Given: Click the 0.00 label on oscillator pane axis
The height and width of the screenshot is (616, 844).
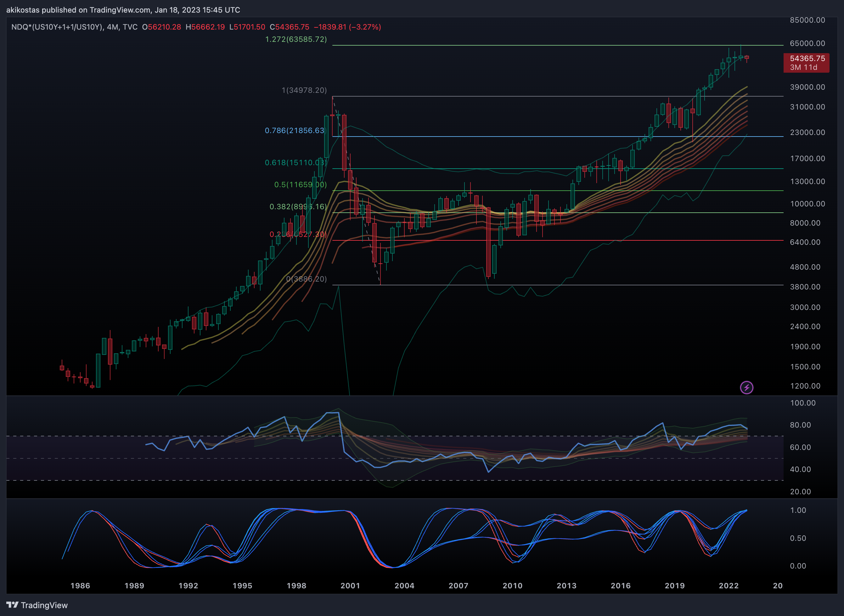Looking at the screenshot, I should coord(798,566).
